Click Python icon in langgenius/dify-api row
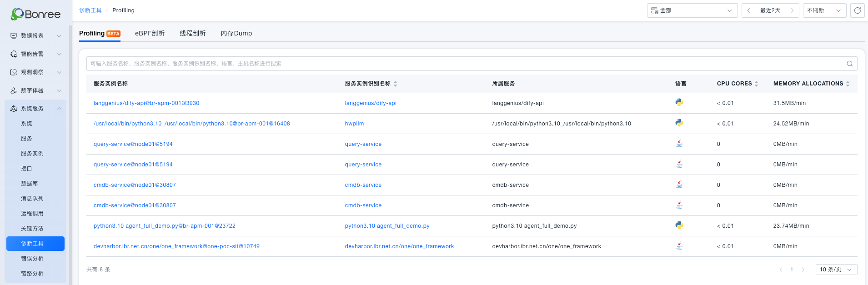 point(679,103)
